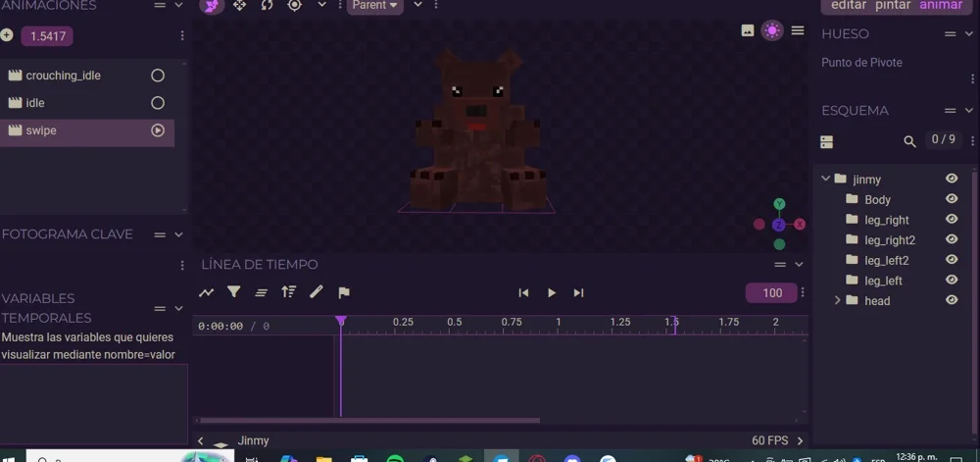980x462 pixels.
Task: Hide the Body group eye
Action: (x=952, y=199)
